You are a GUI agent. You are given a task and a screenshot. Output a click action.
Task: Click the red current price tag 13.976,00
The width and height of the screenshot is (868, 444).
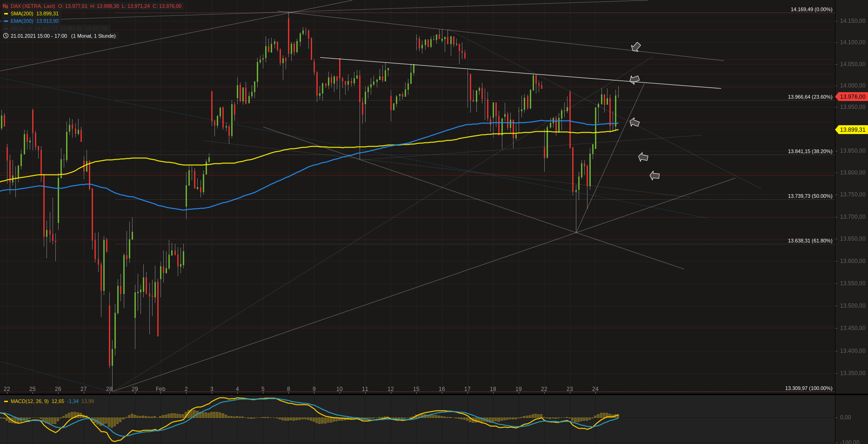click(x=851, y=97)
